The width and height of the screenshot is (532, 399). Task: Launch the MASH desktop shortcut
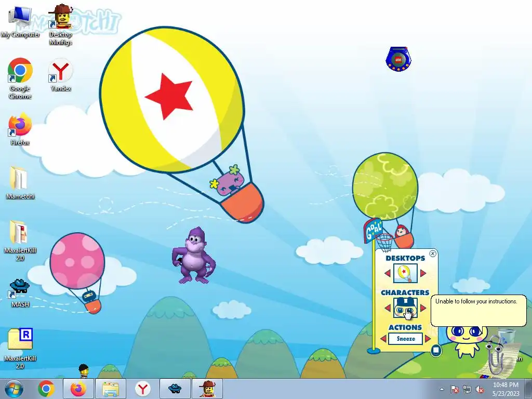[20, 293]
